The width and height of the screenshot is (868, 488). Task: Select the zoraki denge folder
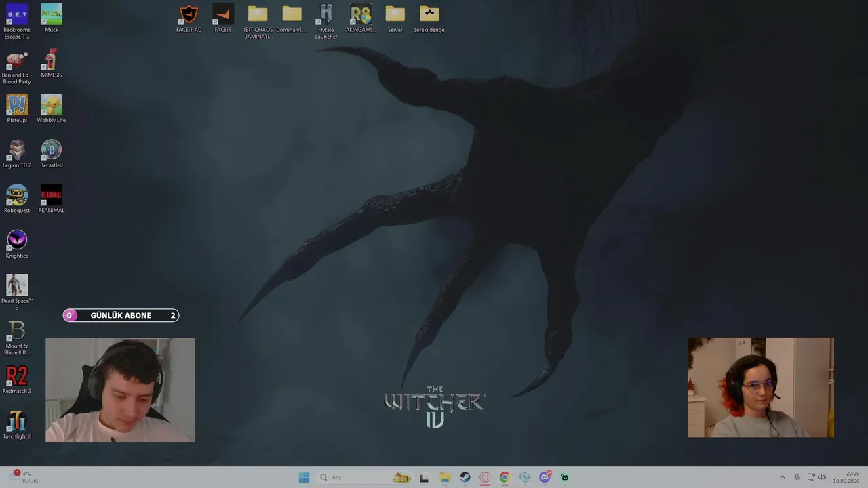(x=429, y=18)
